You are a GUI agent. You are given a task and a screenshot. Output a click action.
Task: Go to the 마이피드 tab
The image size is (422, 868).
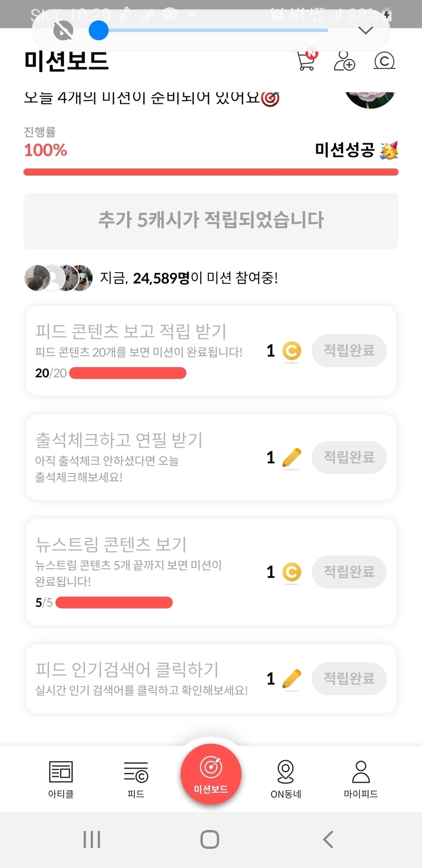[x=360, y=779]
